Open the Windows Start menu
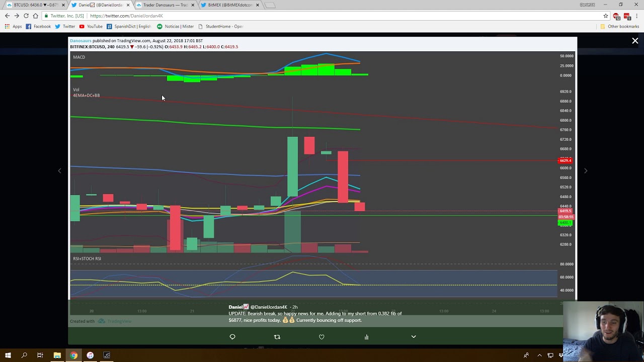The height and width of the screenshot is (362, 644). (8, 355)
